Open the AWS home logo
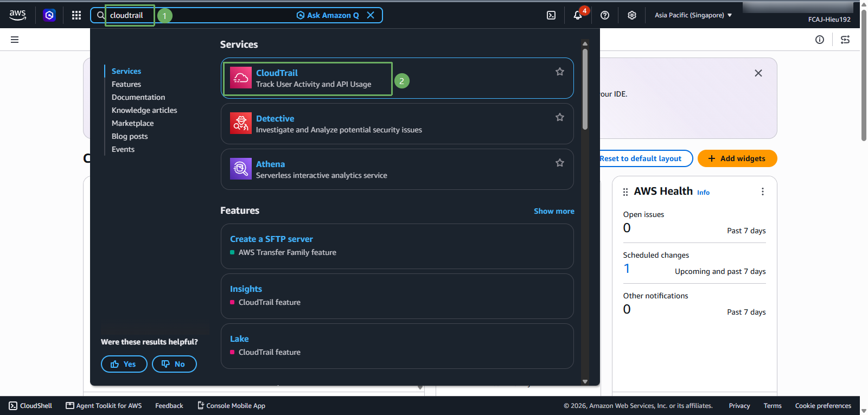Screen dimensions: 868x415 click(17, 15)
